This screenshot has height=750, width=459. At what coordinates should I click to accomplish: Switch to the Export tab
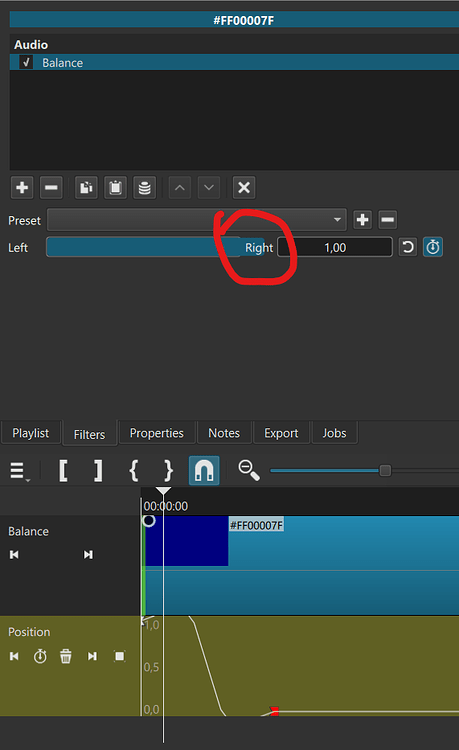pyautogui.click(x=281, y=433)
